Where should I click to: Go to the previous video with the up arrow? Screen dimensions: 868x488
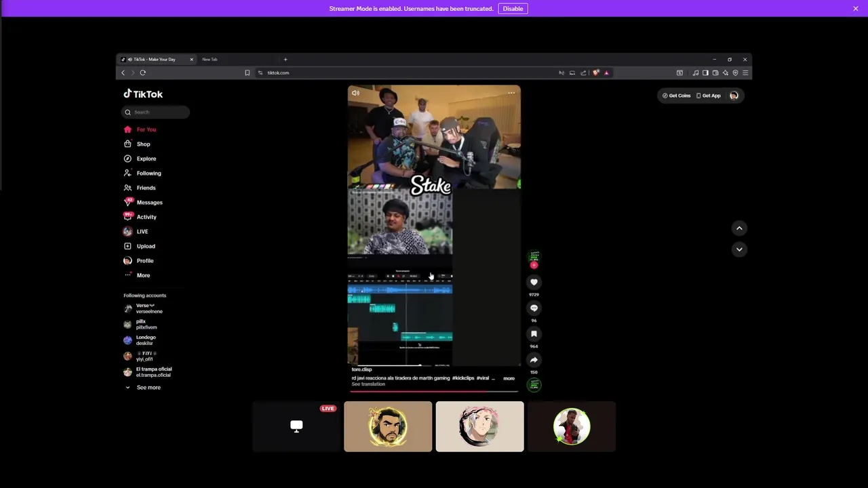click(739, 228)
